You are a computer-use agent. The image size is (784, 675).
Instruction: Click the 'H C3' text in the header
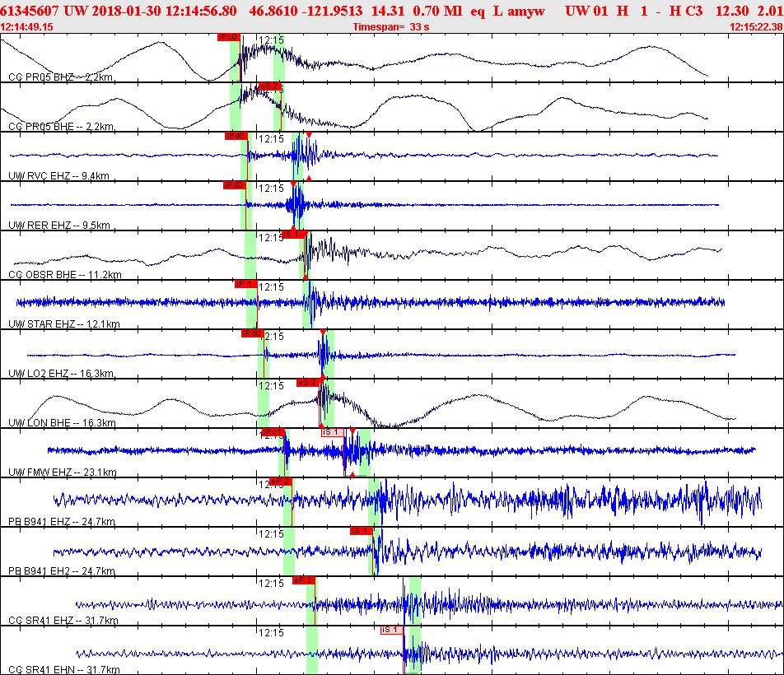pyautogui.click(x=686, y=11)
